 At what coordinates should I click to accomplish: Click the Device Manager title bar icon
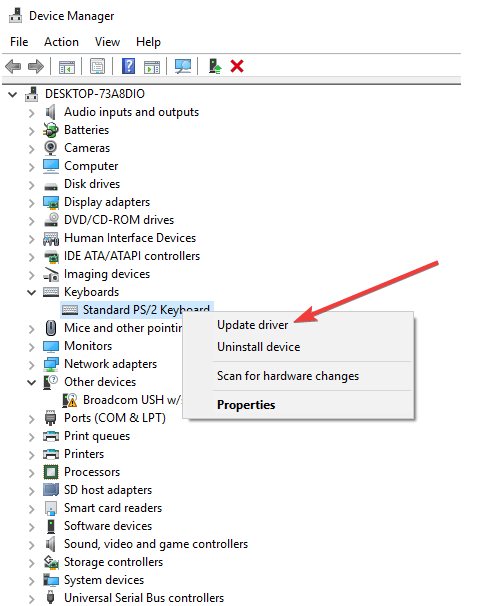pyautogui.click(x=15, y=15)
